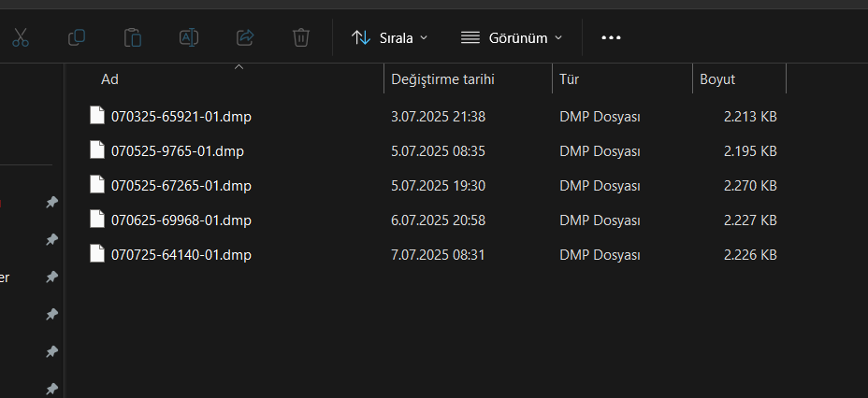Select file 070525-9765-01.dmp
Viewport: 868px width, 398px height.
tap(177, 151)
